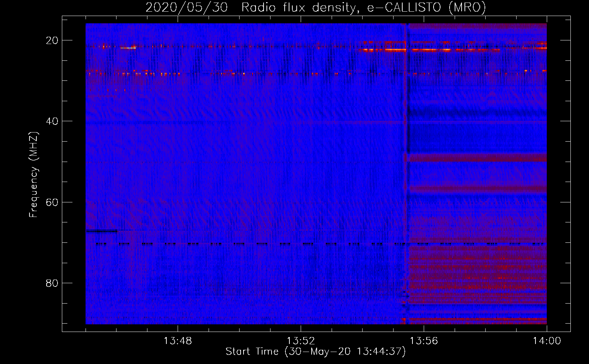Click the 13:56 time tick label
Screen dimensions: 589x364
[x=424, y=341]
